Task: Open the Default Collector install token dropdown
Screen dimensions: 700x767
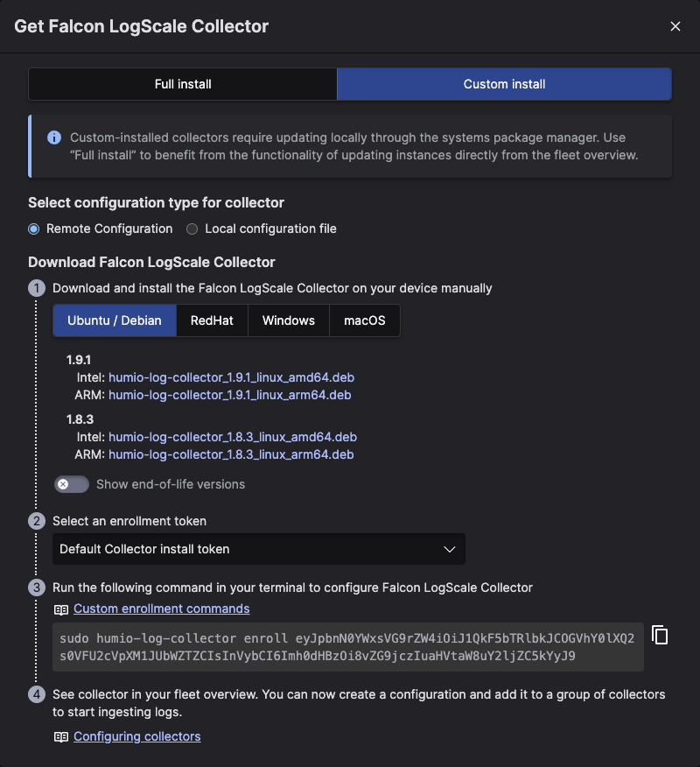Action: [x=259, y=549]
